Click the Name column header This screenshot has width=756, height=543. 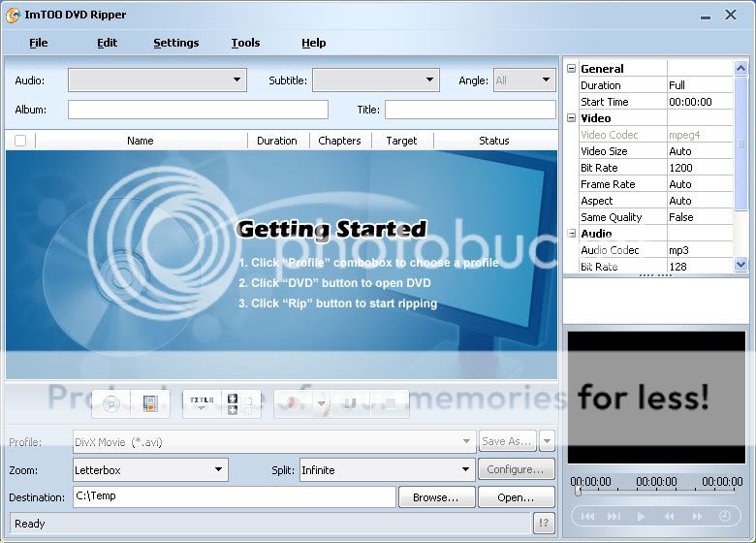[141, 141]
